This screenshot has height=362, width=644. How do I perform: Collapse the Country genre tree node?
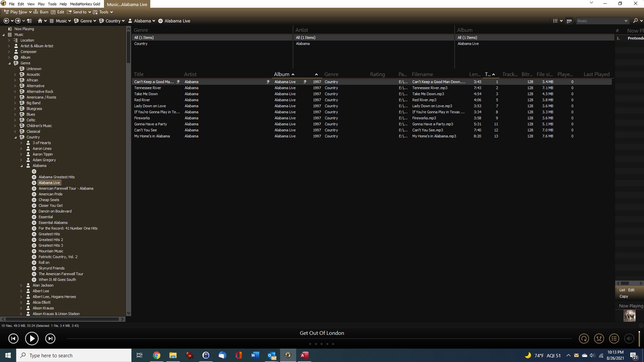(15, 137)
